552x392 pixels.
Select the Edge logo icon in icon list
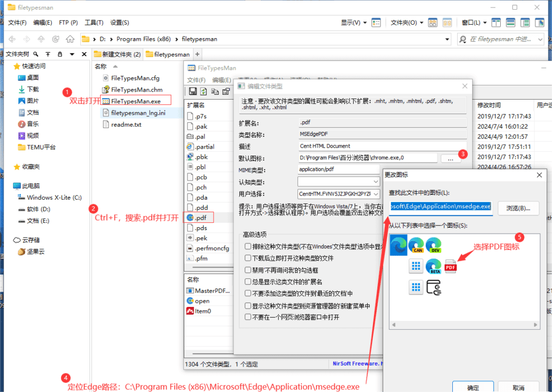coord(398,245)
